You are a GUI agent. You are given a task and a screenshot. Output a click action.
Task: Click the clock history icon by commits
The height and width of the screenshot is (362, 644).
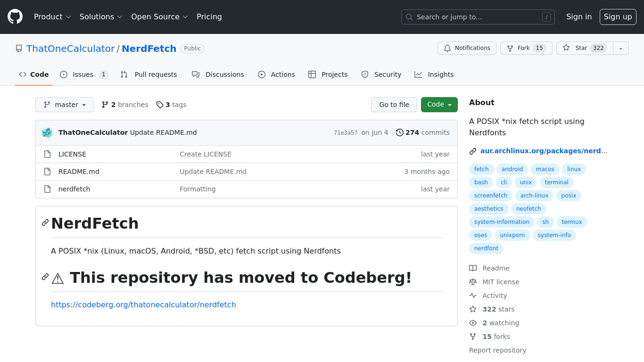pos(400,132)
